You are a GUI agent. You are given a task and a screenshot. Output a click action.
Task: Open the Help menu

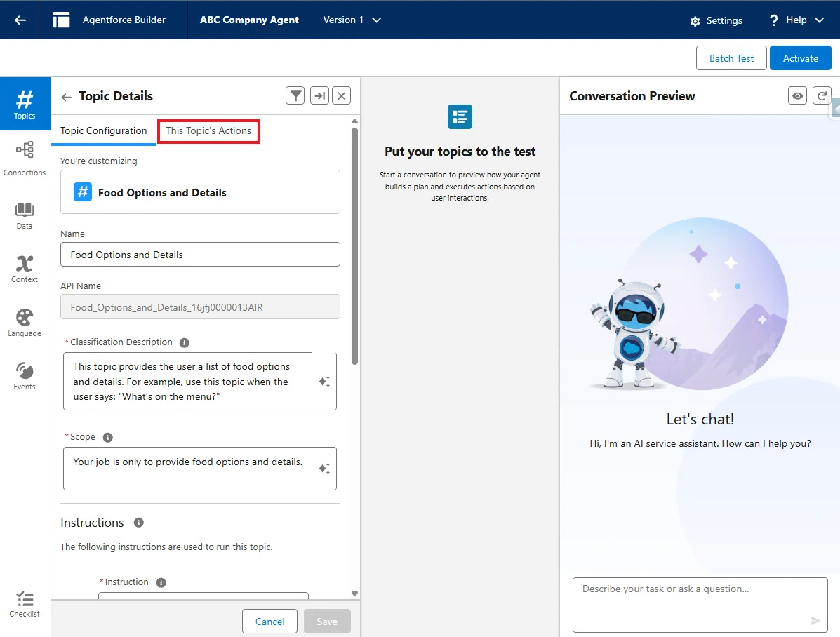[796, 20]
